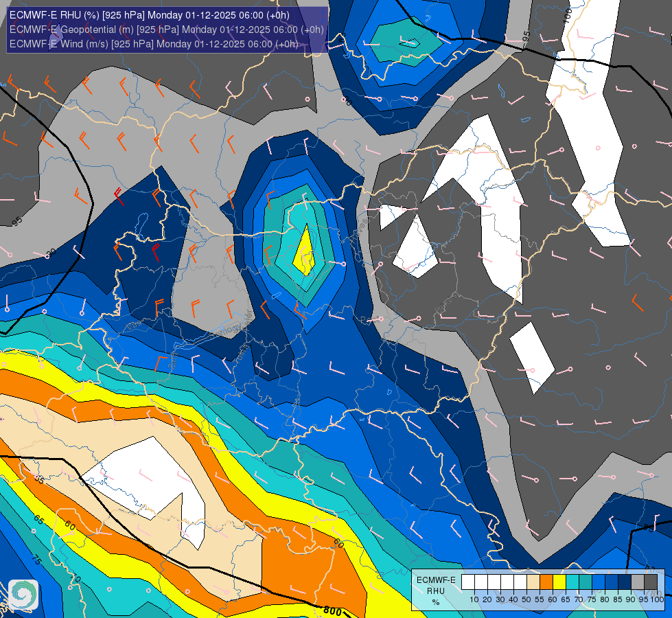Pick the beige 50–55 legend swatch
The height and width of the screenshot is (618, 672).
[x=533, y=582]
